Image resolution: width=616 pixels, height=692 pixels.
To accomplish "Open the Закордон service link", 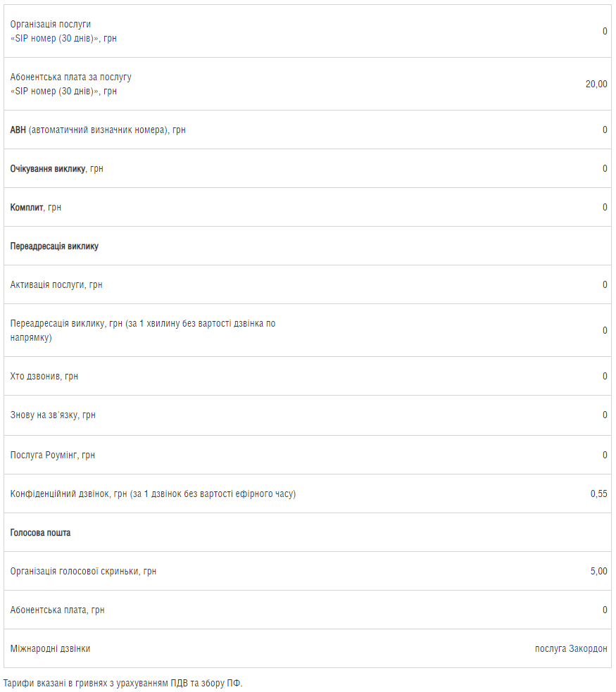I will point(588,648).
